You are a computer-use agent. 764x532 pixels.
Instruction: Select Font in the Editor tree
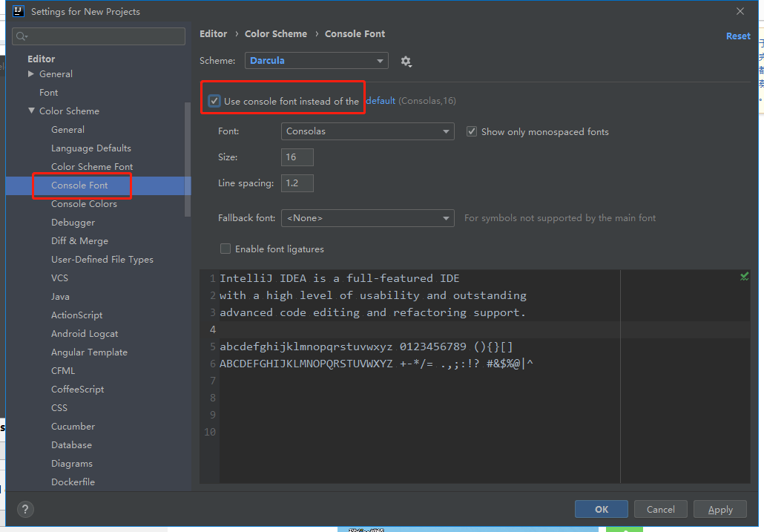[49, 93]
